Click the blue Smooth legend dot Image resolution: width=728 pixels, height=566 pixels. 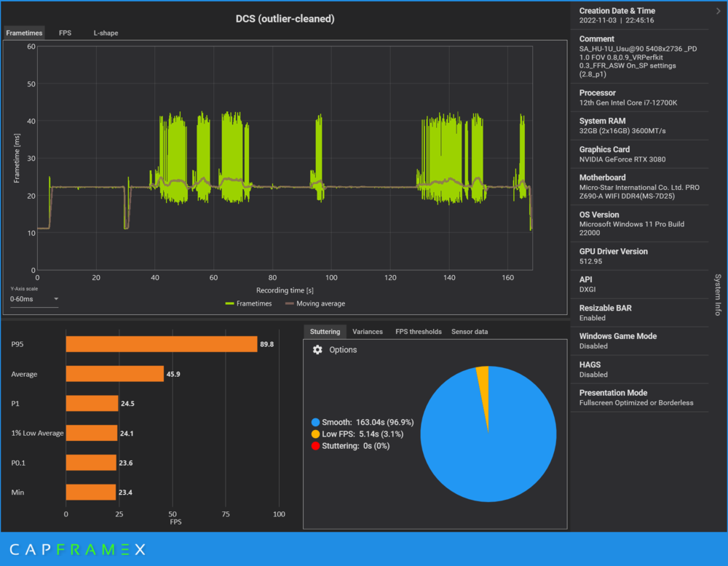tap(315, 422)
